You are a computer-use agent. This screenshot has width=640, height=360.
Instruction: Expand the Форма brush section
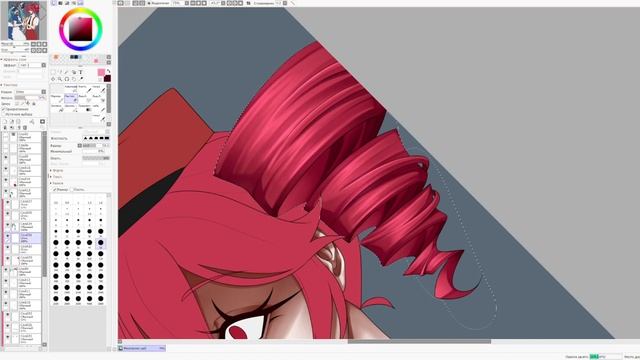tap(57, 170)
